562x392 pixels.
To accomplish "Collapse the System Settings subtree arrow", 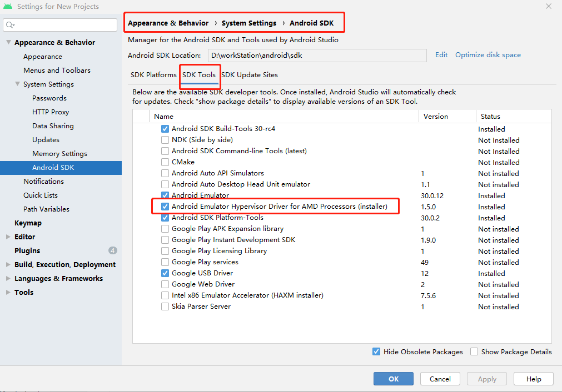I will pos(17,84).
